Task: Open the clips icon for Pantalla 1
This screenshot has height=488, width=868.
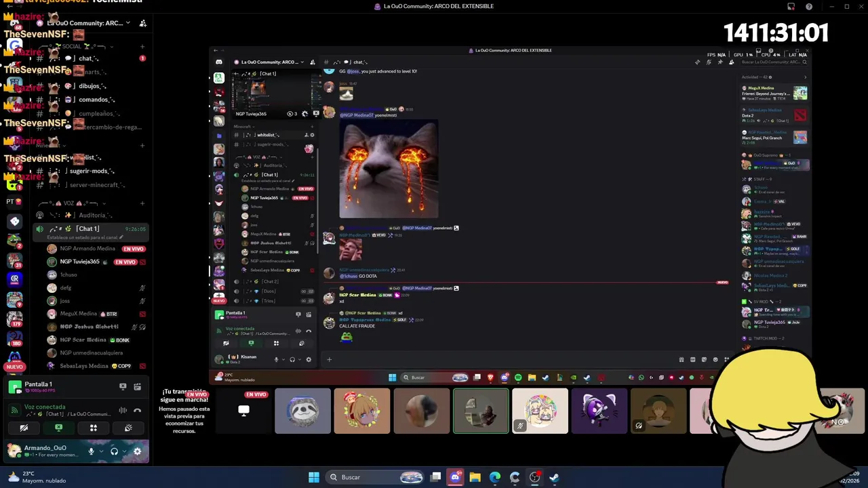Action: (x=137, y=387)
